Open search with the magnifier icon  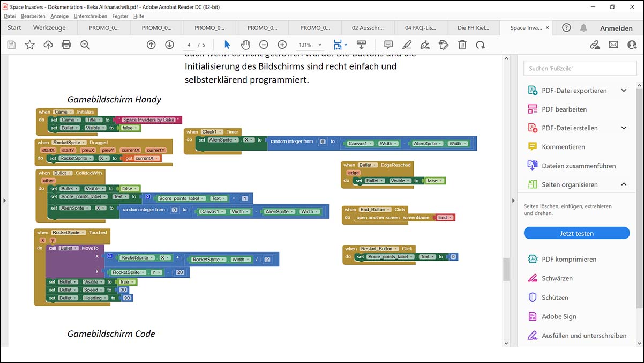coord(85,45)
